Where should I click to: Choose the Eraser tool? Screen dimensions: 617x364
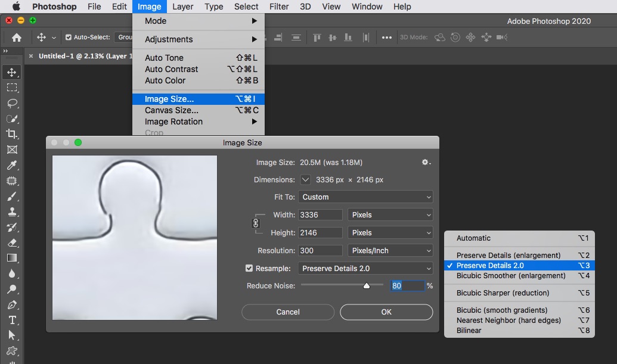click(x=12, y=242)
